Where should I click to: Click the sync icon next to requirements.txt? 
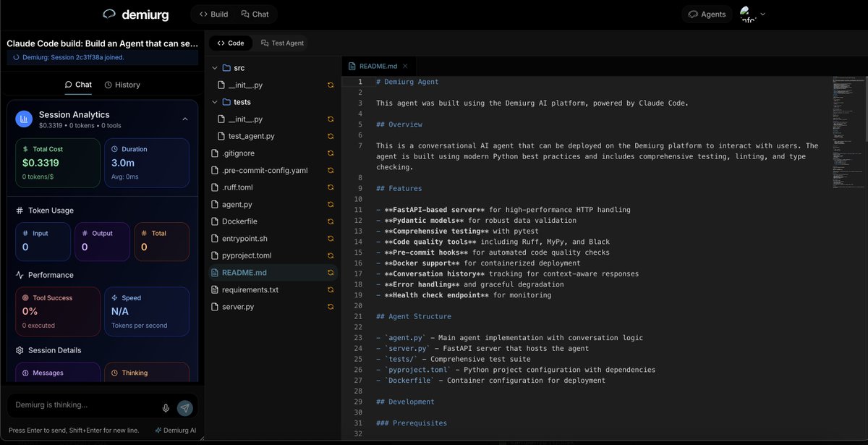coord(331,289)
